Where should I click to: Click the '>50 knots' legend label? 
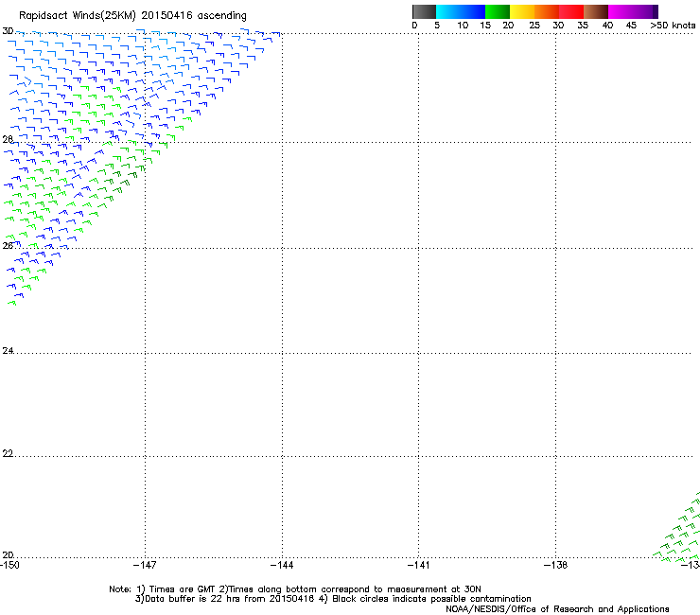pyautogui.click(x=673, y=26)
